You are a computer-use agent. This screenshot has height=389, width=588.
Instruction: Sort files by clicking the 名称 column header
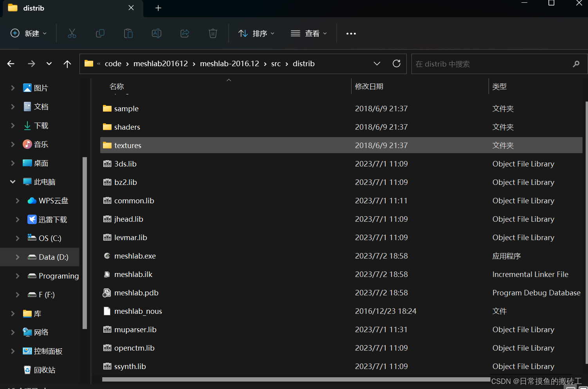click(116, 86)
